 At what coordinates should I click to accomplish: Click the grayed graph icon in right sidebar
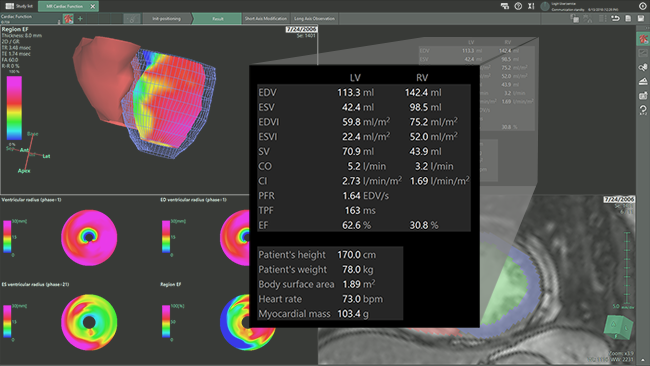point(643,53)
